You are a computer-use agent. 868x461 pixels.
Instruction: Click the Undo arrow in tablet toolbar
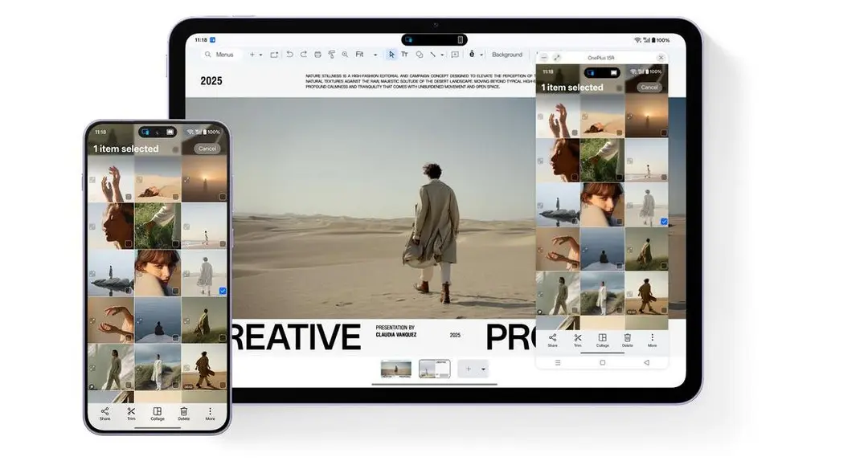click(x=289, y=55)
